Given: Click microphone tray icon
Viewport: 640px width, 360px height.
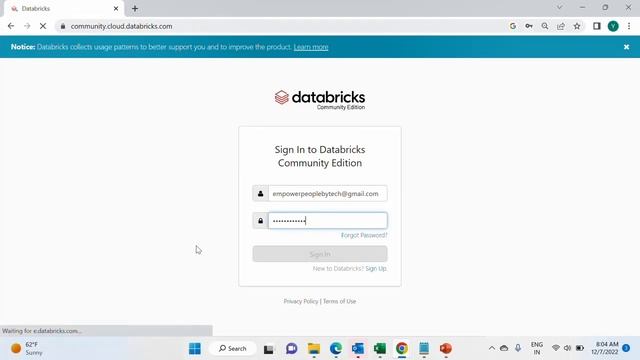Looking at the screenshot, I should [x=518, y=348].
